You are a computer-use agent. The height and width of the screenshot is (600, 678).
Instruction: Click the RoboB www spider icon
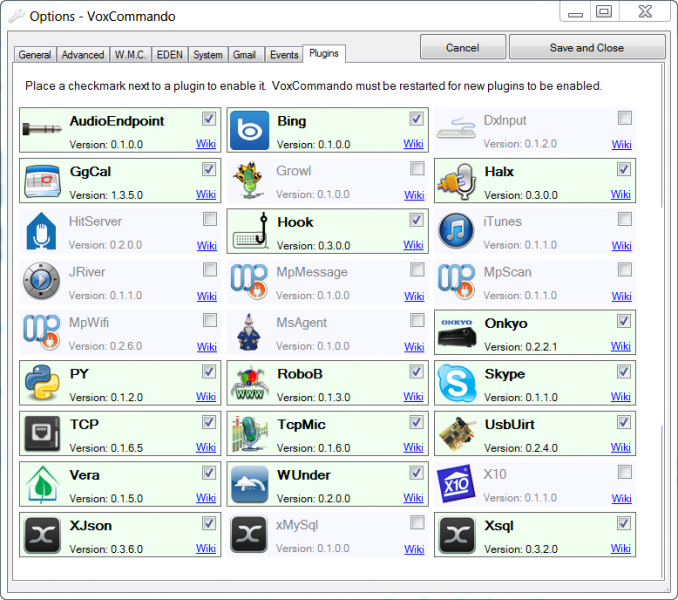pyautogui.click(x=249, y=383)
